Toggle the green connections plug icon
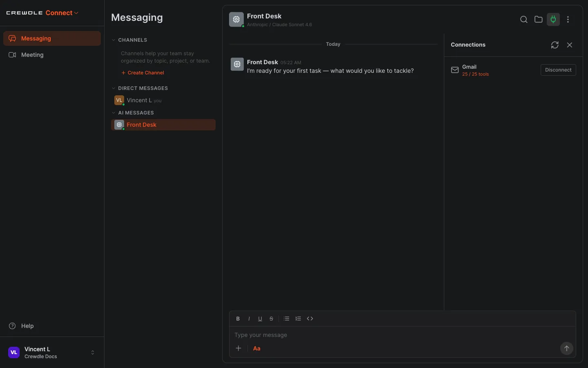This screenshot has width=588, height=368. (x=553, y=19)
